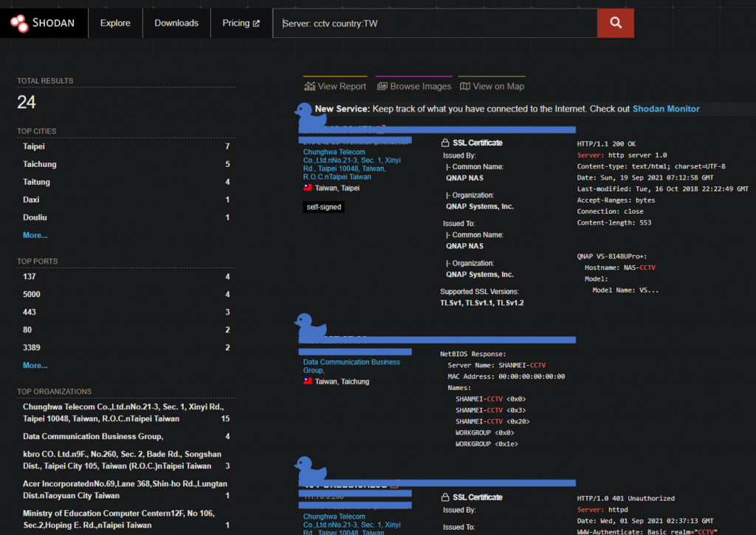Click the total results number 24
Image resolution: width=756 pixels, height=535 pixels.
tap(27, 102)
